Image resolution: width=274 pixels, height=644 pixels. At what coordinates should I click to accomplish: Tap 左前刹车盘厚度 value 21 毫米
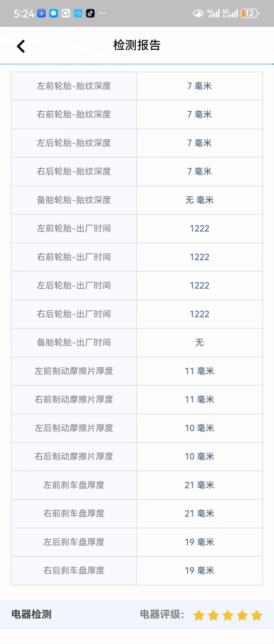point(200,485)
